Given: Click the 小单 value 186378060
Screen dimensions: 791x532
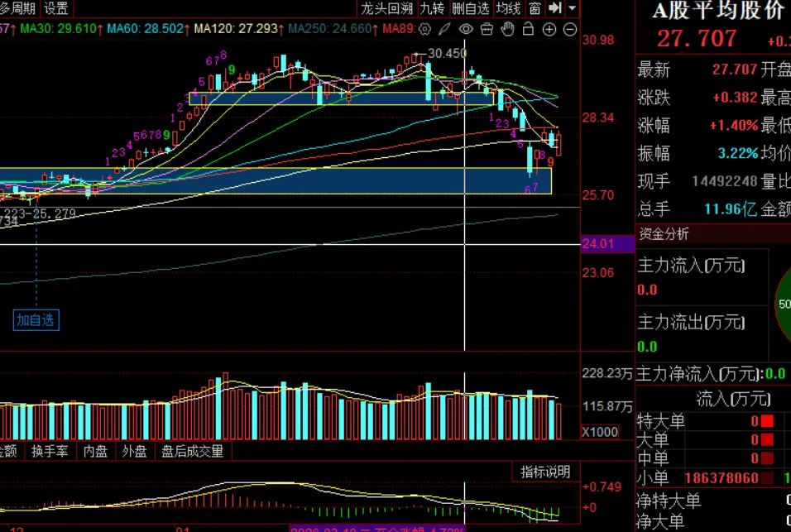Looking at the screenshot, I should pos(721,478).
